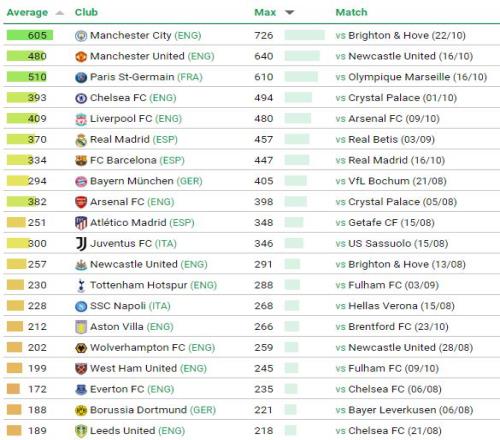Sort ascending with the Average column arrow
Screen dimensions: 500x440
[60, 13]
